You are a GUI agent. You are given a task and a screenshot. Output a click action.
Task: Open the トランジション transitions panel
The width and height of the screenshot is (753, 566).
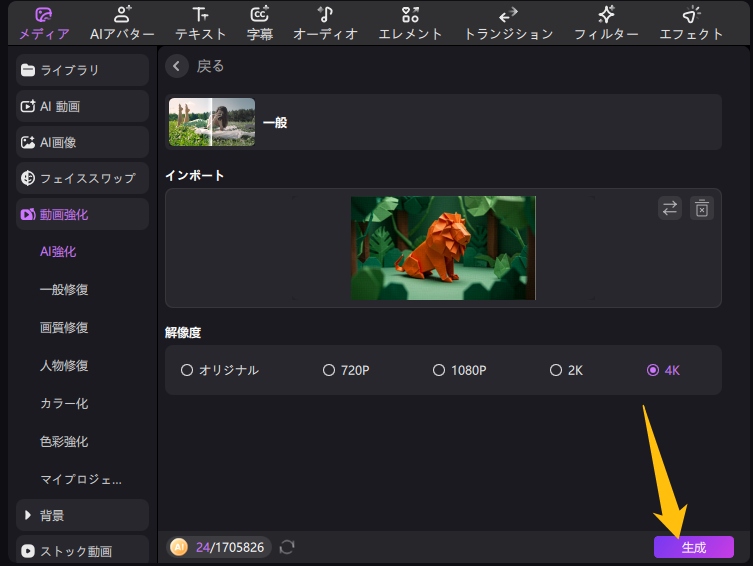(508, 23)
